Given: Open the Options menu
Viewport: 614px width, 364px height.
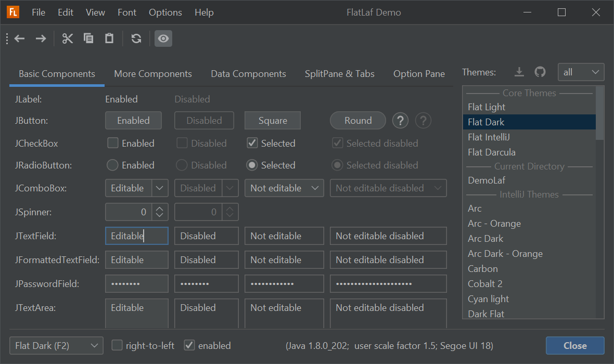Looking at the screenshot, I should click(x=165, y=12).
